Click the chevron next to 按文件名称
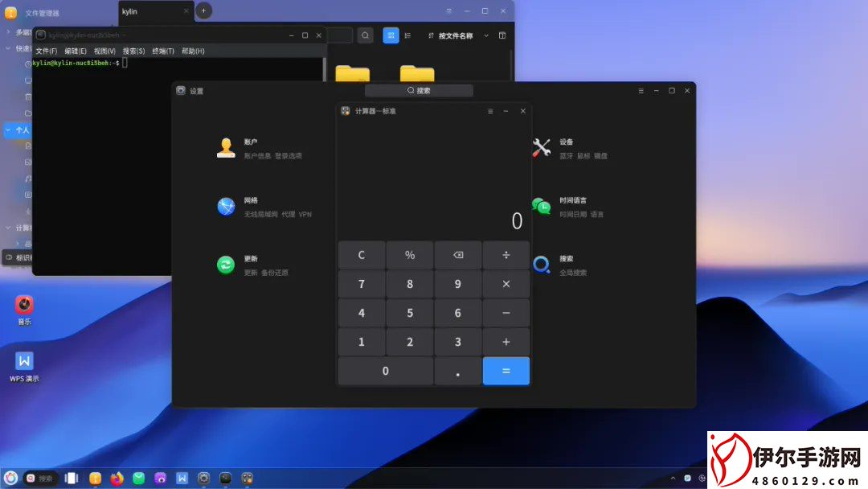Screen dimensions: 868x489 tap(486, 35)
